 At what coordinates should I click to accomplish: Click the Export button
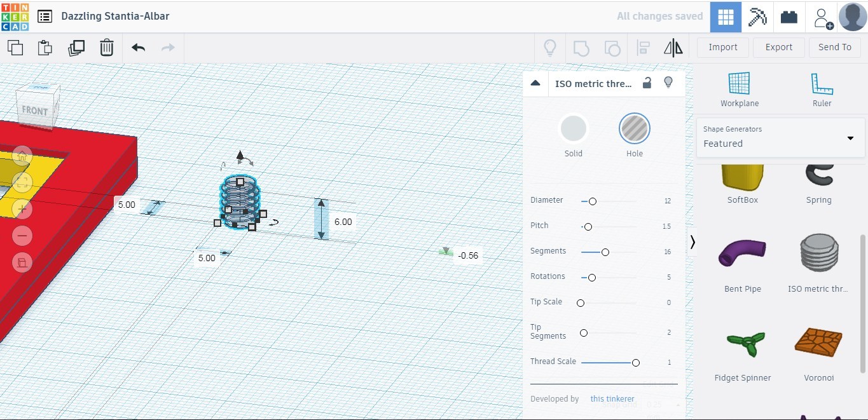click(779, 47)
